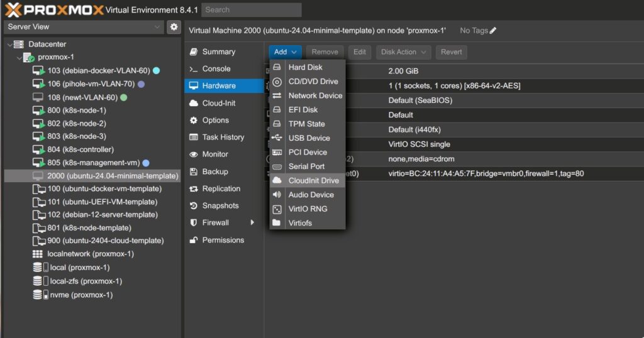Click the Serial Port keyboard icon
Screen dimensions: 644x338
[277, 166]
